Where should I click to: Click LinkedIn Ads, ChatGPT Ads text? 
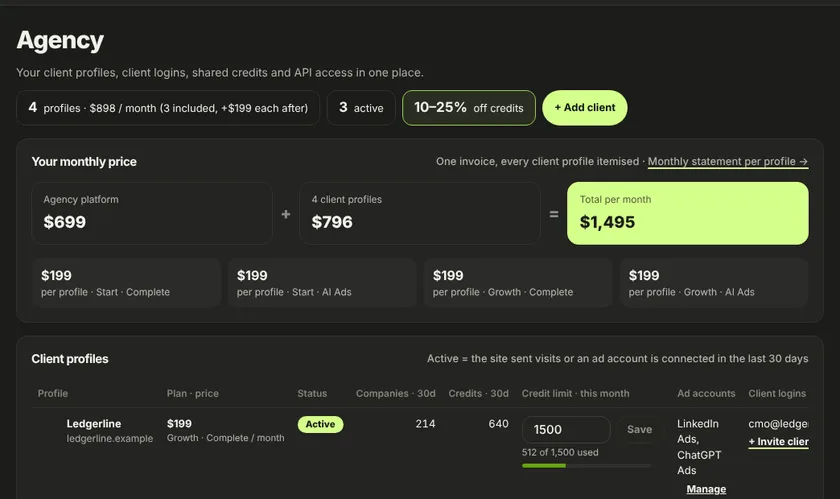click(x=699, y=447)
